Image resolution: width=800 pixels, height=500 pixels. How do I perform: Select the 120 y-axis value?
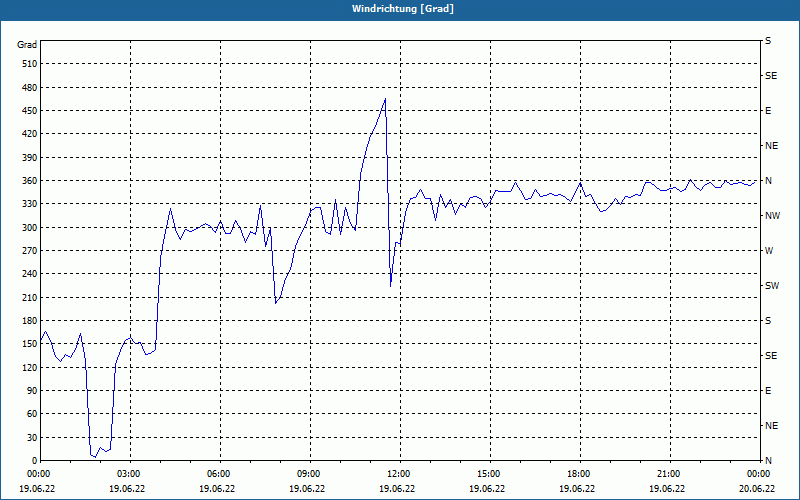point(30,367)
